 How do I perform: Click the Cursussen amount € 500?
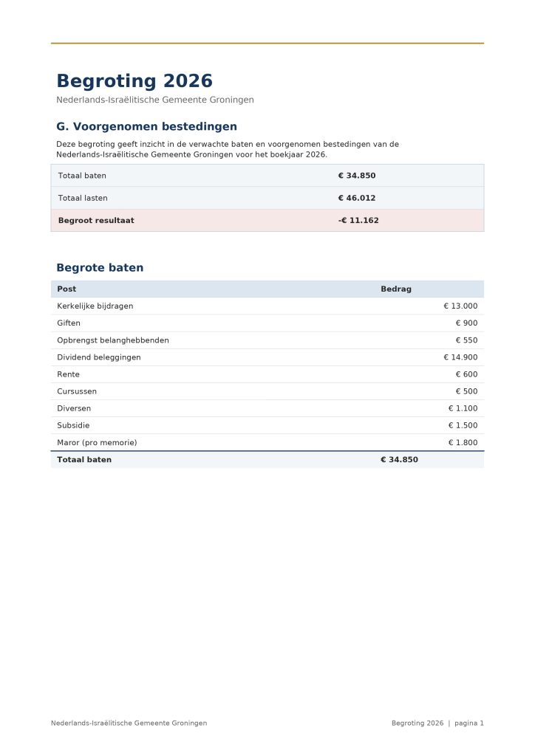coord(466,391)
